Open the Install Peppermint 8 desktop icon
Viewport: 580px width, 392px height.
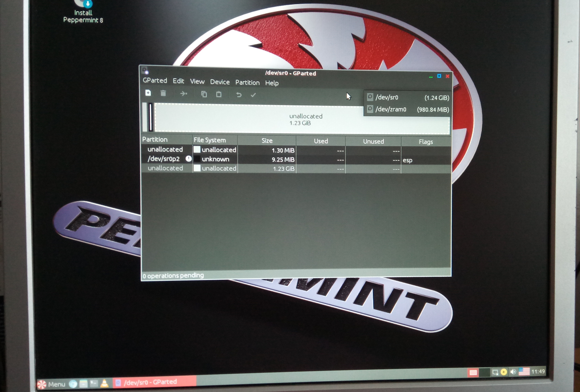(83, 12)
